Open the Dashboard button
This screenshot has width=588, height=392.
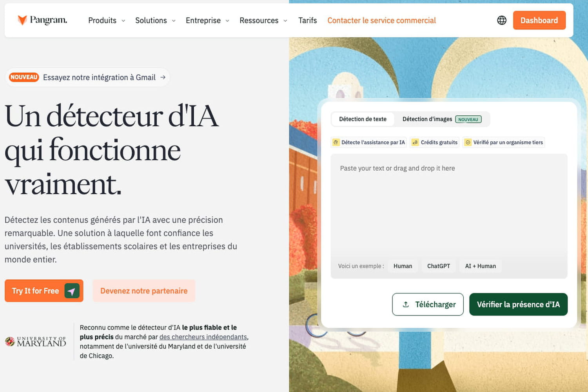click(539, 20)
